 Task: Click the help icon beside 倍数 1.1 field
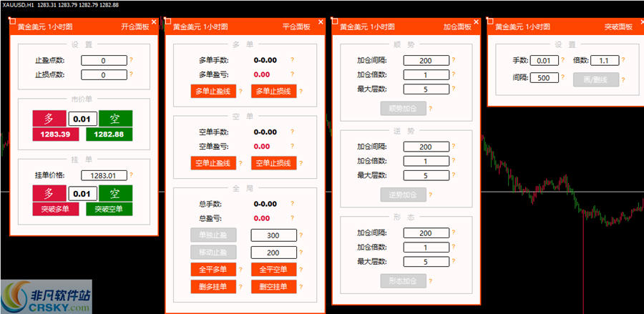pyautogui.click(x=623, y=60)
